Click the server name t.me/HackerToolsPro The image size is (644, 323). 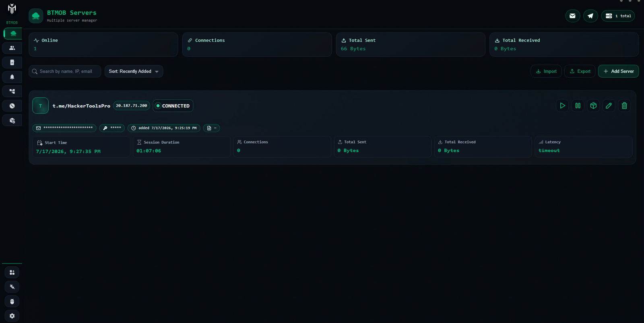click(x=81, y=106)
